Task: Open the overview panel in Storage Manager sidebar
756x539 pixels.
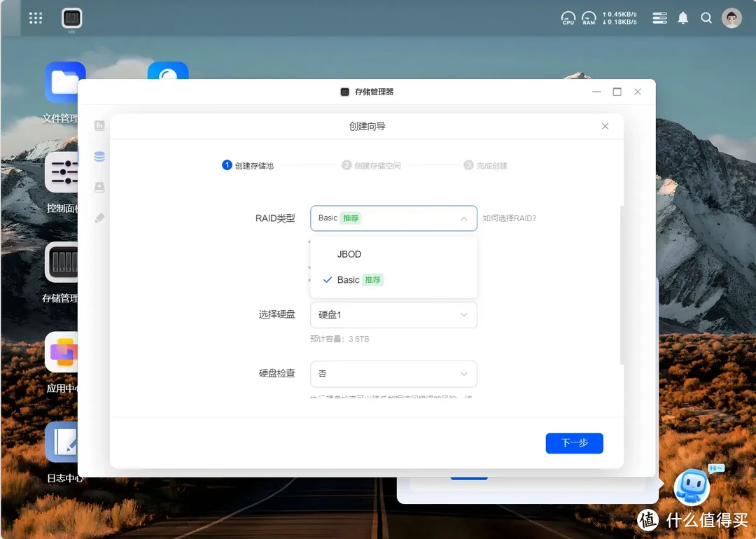Action: click(x=99, y=125)
